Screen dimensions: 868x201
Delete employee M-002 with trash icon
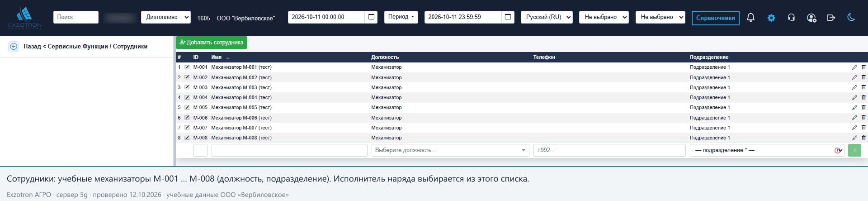click(x=863, y=77)
